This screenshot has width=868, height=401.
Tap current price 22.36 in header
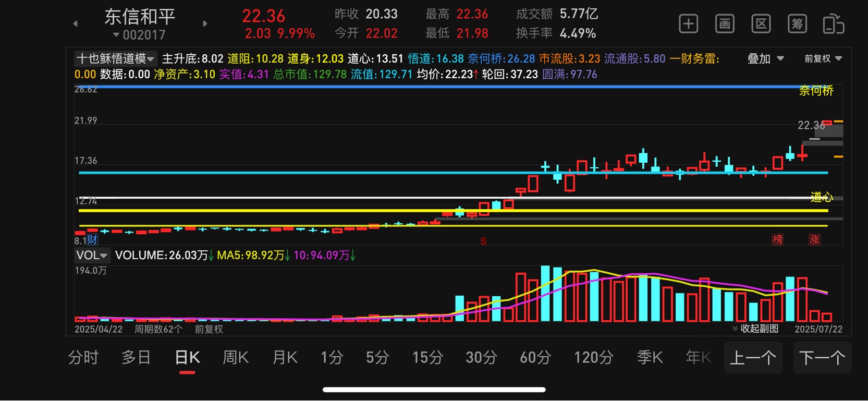coord(263,16)
